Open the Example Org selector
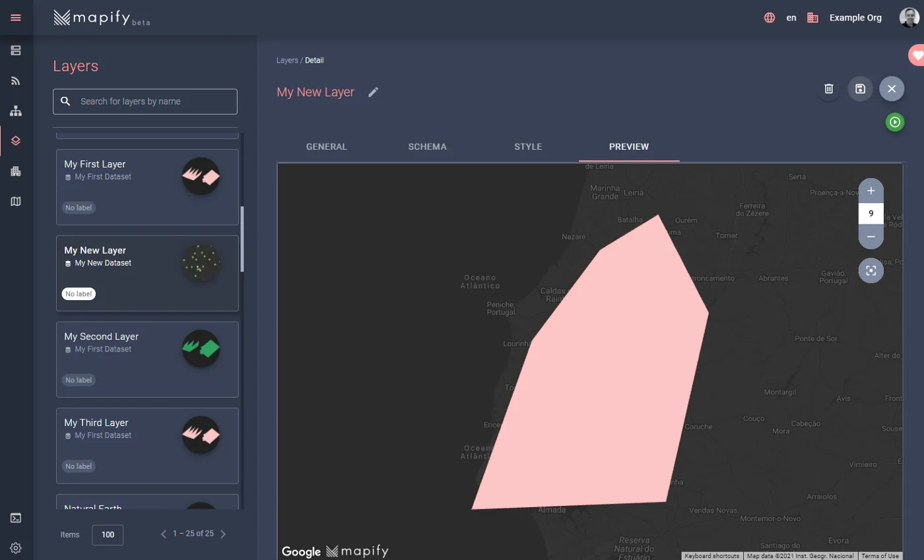Screen dimensions: 924x560 point(855,18)
